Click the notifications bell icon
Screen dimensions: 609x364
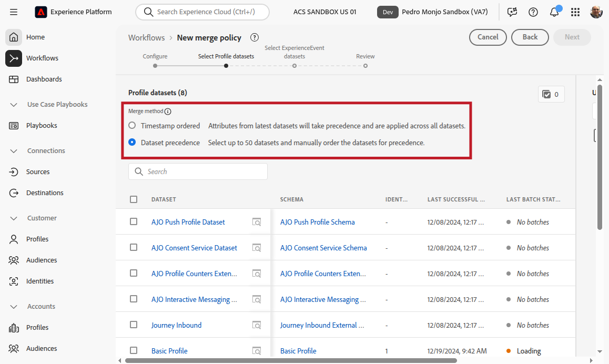[x=554, y=12]
